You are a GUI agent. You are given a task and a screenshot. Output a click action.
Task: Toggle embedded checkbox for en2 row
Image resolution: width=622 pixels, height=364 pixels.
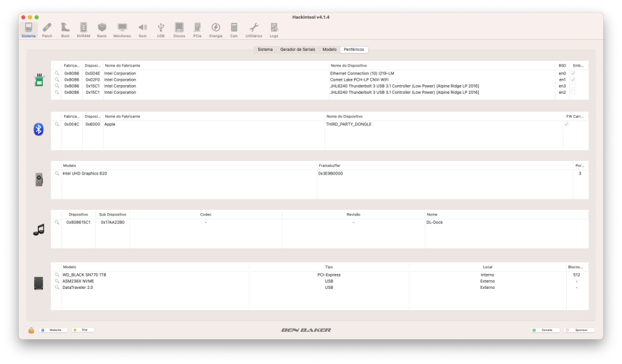[573, 93]
